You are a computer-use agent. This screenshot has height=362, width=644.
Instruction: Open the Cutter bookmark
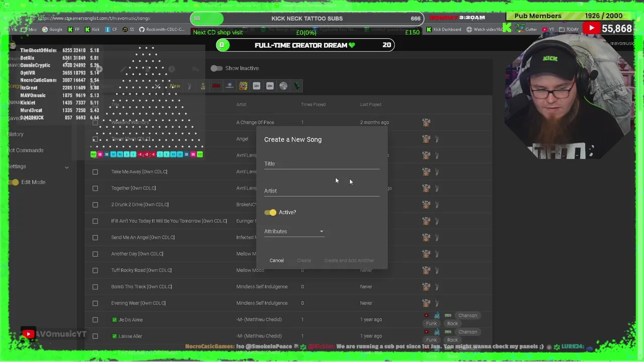tap(527, 29)
